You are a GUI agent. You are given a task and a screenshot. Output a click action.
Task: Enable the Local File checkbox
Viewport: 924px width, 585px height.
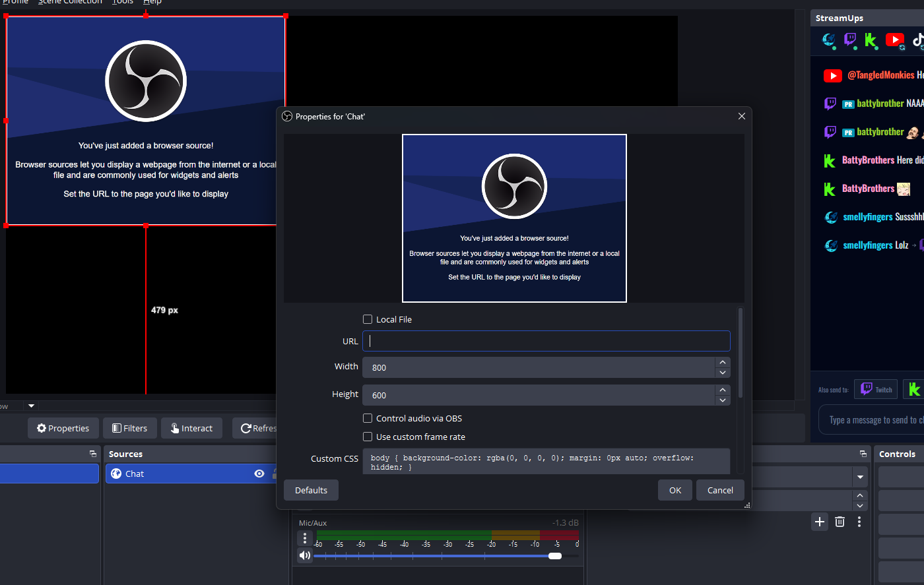point(368,319)
